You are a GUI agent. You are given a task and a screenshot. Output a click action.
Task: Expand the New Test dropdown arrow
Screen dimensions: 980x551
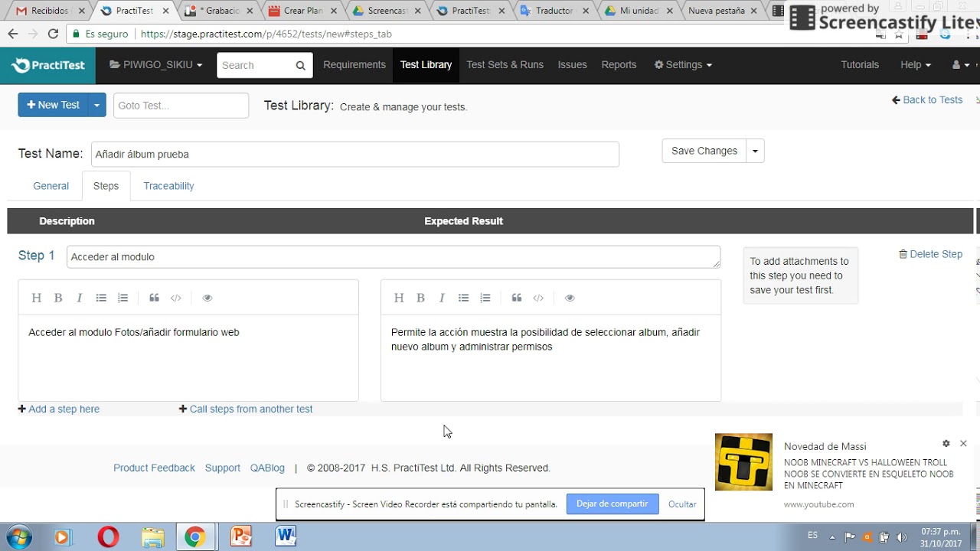click(96, 105)
